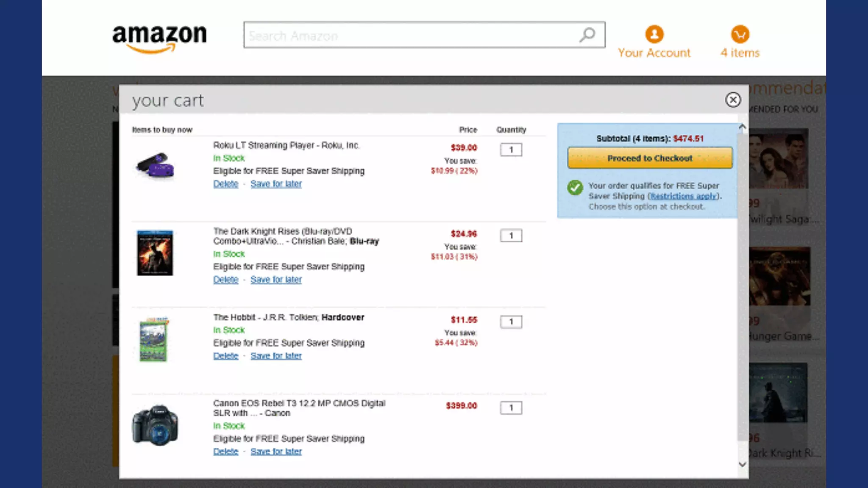Viewport: 868px width, 488px height.
Task: Open Restrictions apply link
Action: [684, 196]
